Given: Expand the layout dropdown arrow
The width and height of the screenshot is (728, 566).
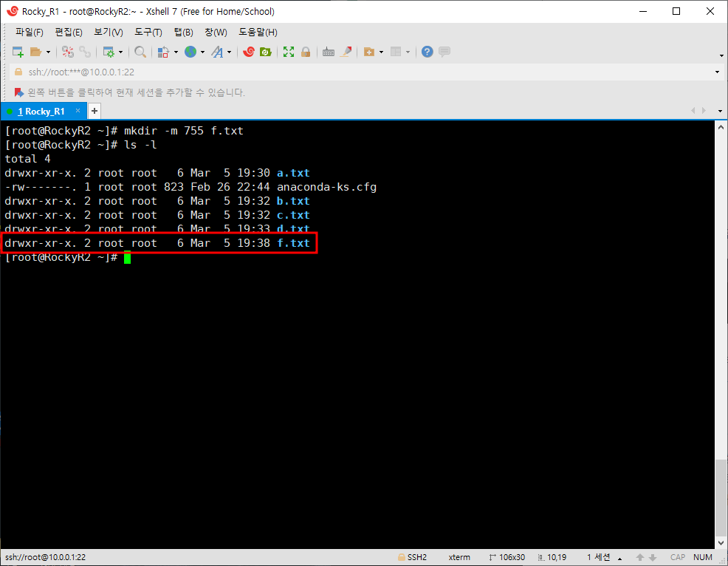Looking at the screenshot, I should [408, 52].
